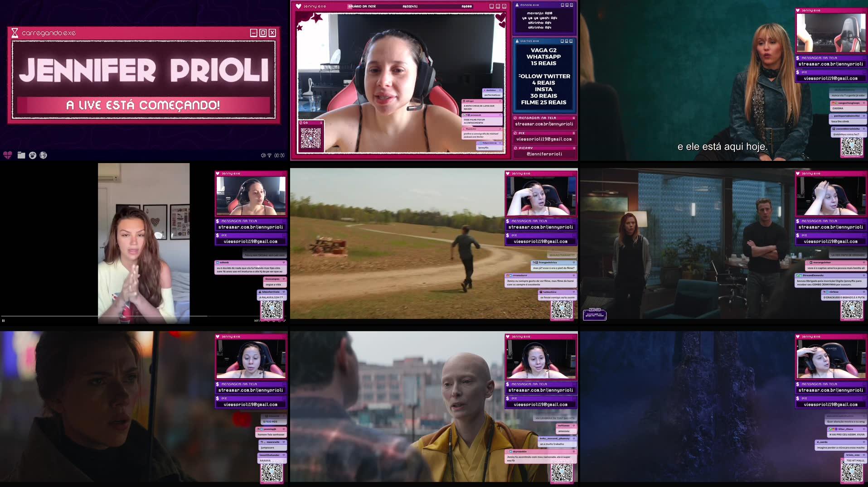Open the globe icon in the taskbar
The height and width of the screenshot is (487, 868).
43,155
